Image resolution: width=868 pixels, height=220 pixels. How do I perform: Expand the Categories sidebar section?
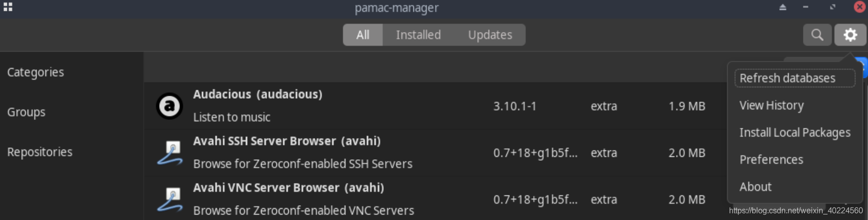coord(35,73)
